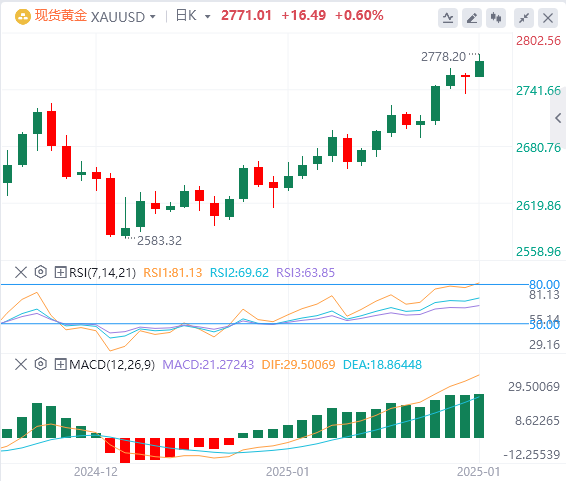
Task: Click the price change +16.49
Action: (x=303, y=16)
